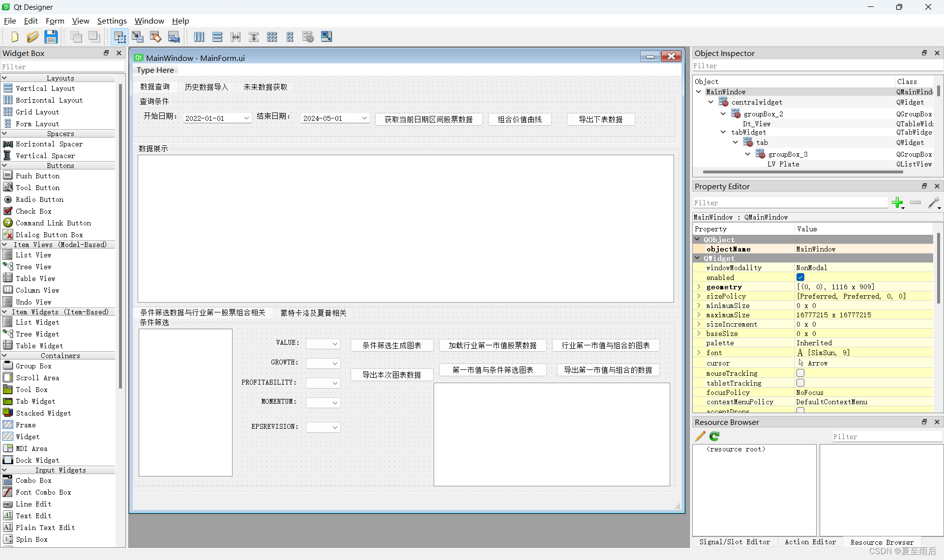Viewport: 944px width, 560px height.
Task: Click the 组合价值曲线 button
Action: [x=519, y=119]
